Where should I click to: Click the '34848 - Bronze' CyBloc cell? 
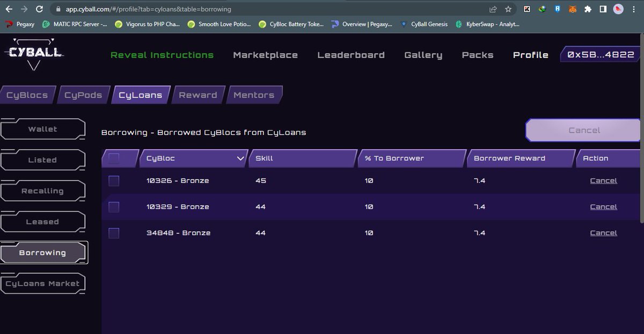(x=178, y=233)
